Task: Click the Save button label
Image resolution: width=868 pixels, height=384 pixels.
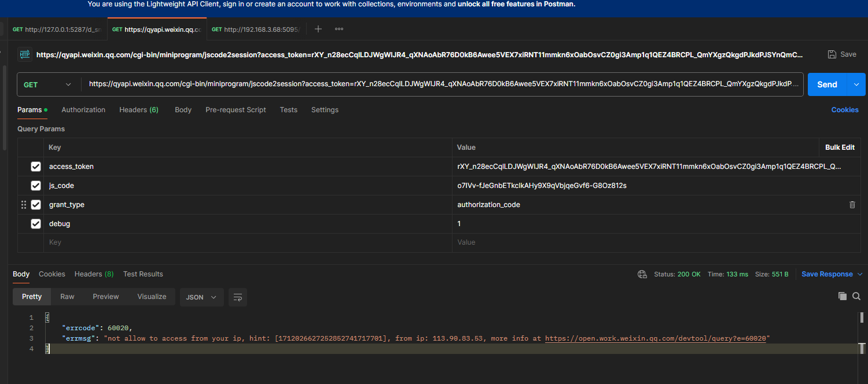Action: [x=848, y=54]
